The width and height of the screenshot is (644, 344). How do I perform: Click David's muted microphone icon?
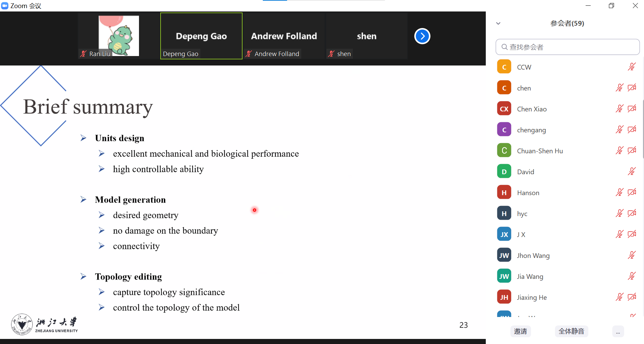(632, 171)
